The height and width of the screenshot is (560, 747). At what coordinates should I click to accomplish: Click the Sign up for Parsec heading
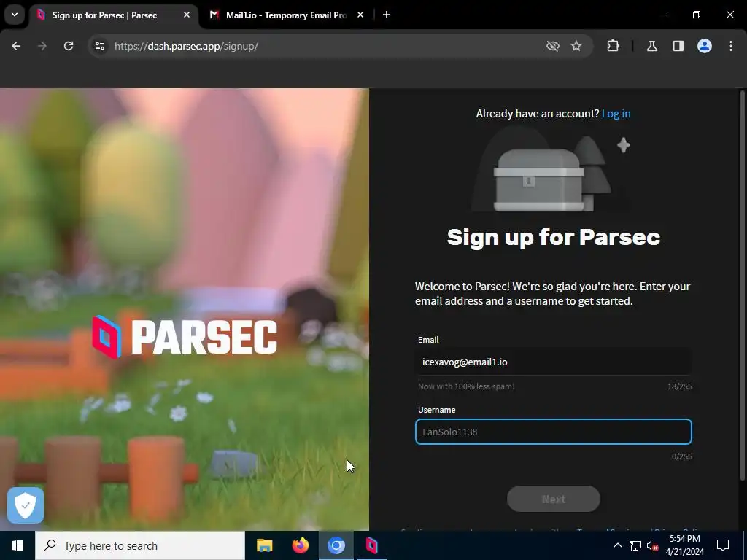tap(554, 237)
